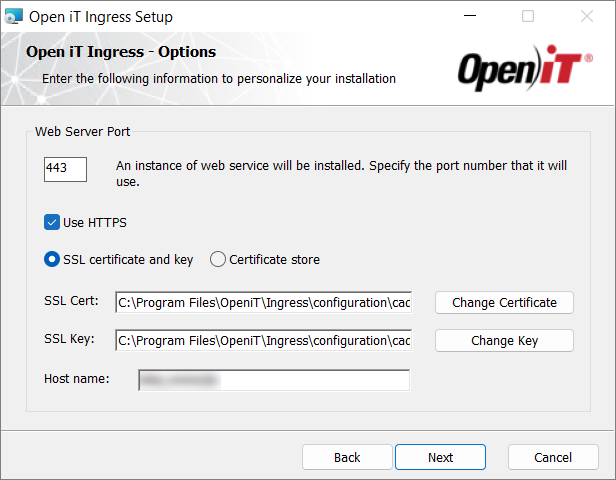Click the 'Web Server Port' group label
The height and width of the screenshot is (480, 616).
click(82, 132)
